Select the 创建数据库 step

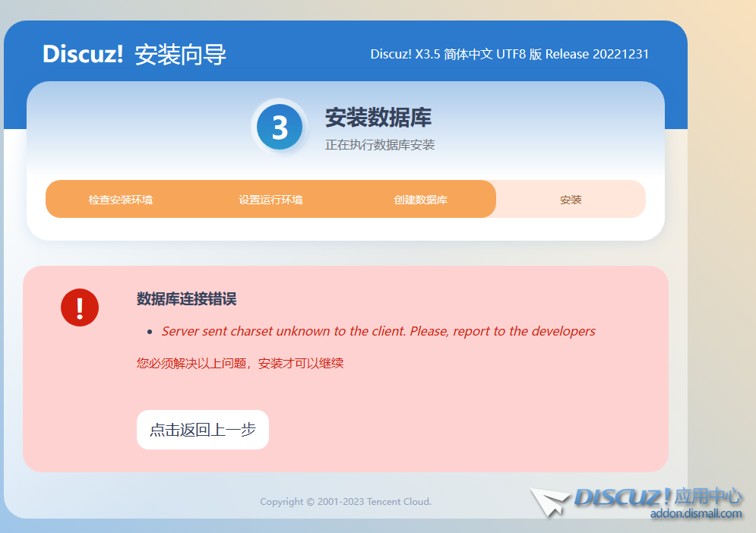click(x=420, y=200)
